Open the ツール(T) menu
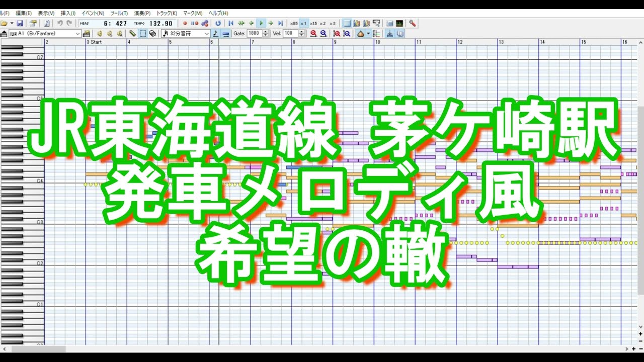Viewport: 644px width, 362px height. point(119,13)
